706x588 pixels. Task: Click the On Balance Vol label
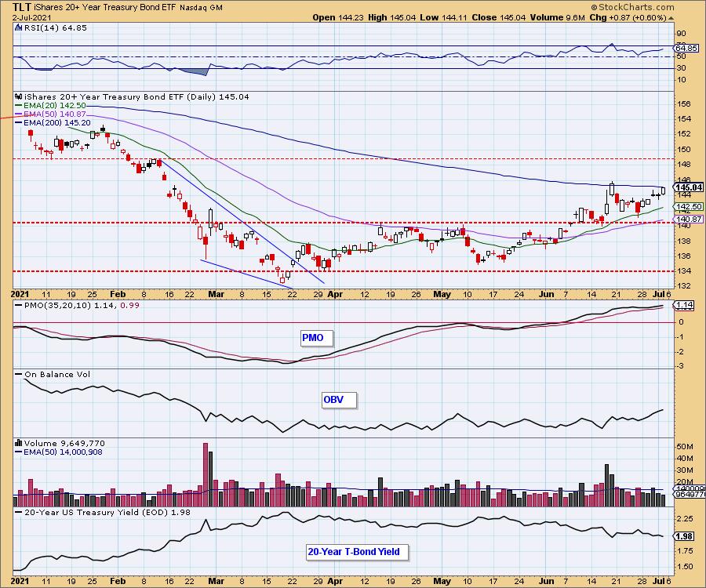click(53, 374)
